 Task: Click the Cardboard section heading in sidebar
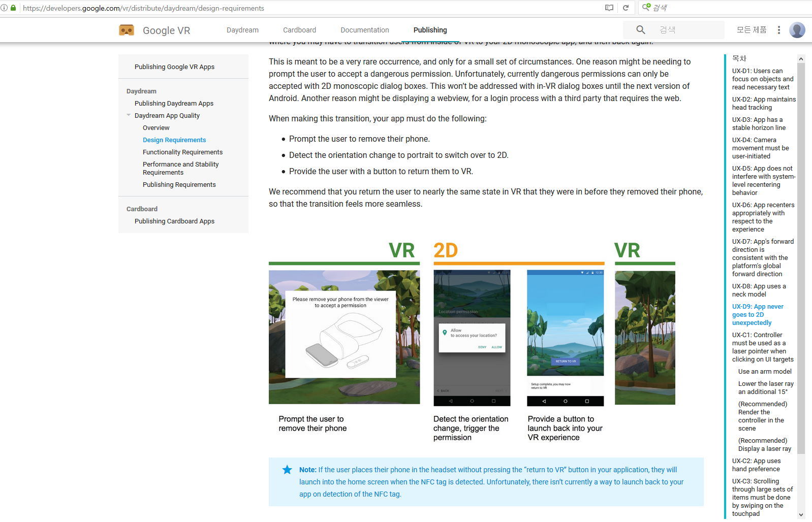click(x=142, y=209)
